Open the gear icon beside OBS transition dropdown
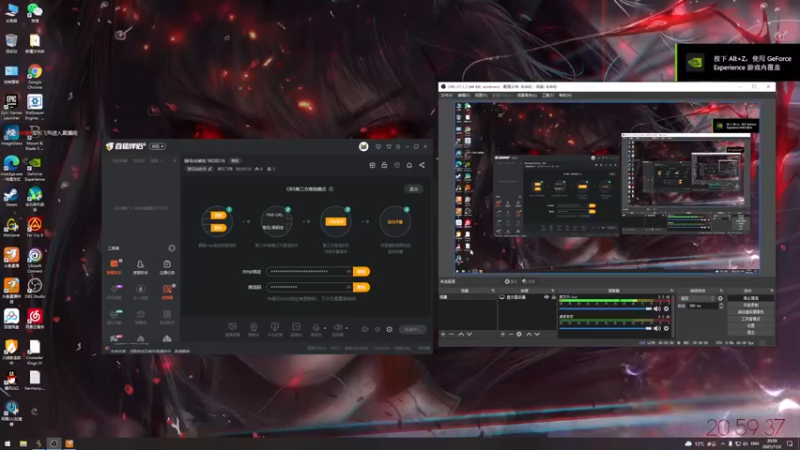 tap(720, 298)
